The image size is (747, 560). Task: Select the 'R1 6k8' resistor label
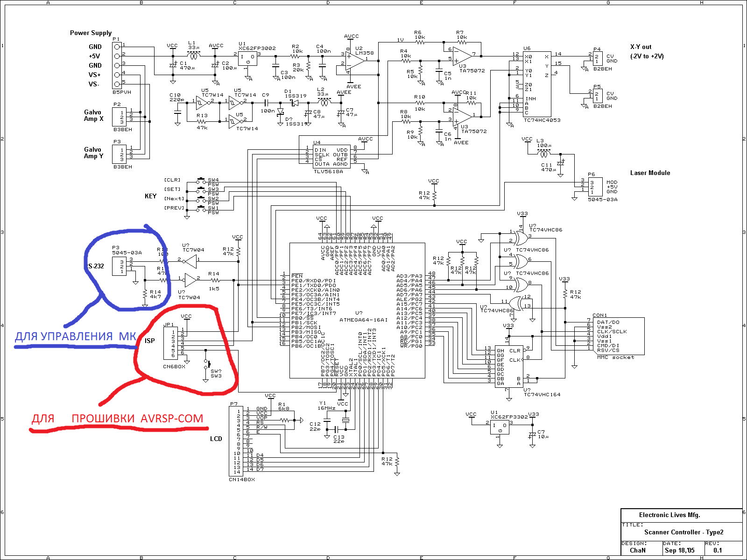point(283,406)
